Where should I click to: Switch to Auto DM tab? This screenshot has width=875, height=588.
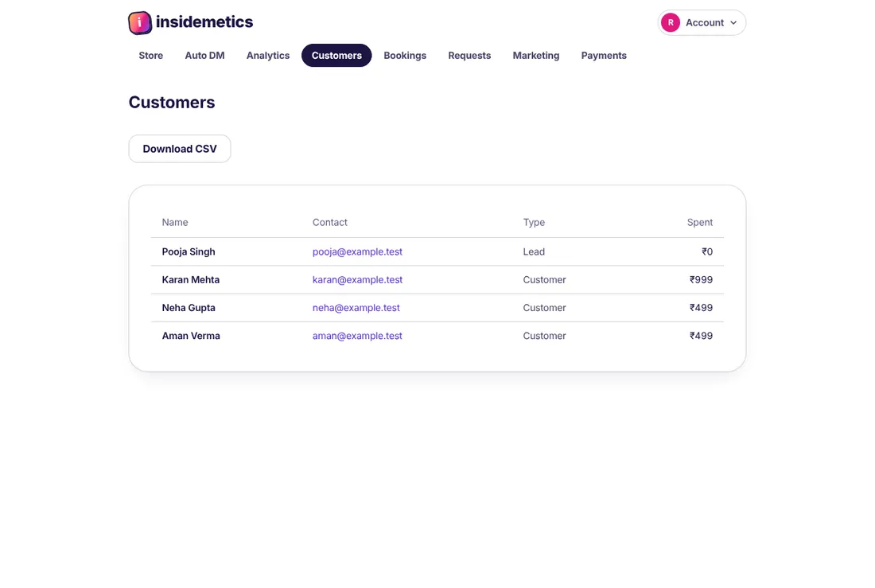point(204,55)
